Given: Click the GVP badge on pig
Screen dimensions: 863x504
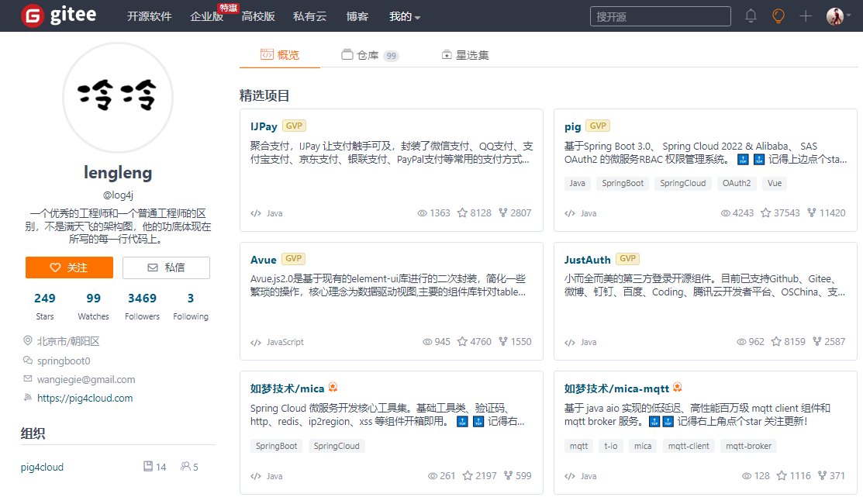Looking at the screenshot, I should click(x=598, y=126).
